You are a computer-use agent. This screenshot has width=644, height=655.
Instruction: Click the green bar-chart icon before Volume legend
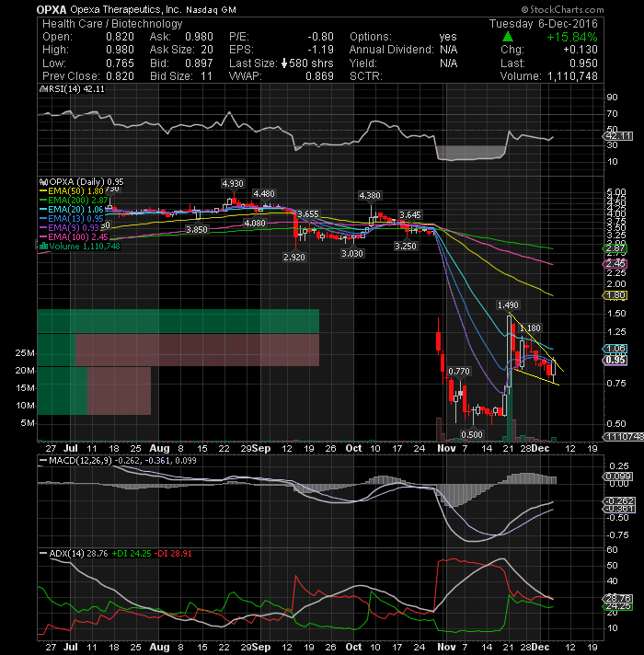point(43,247)
